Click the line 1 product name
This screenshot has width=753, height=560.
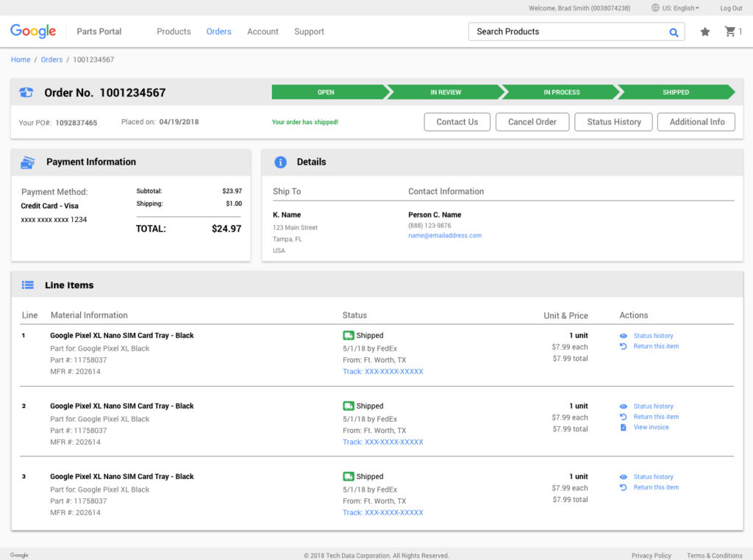pos(122,335)
